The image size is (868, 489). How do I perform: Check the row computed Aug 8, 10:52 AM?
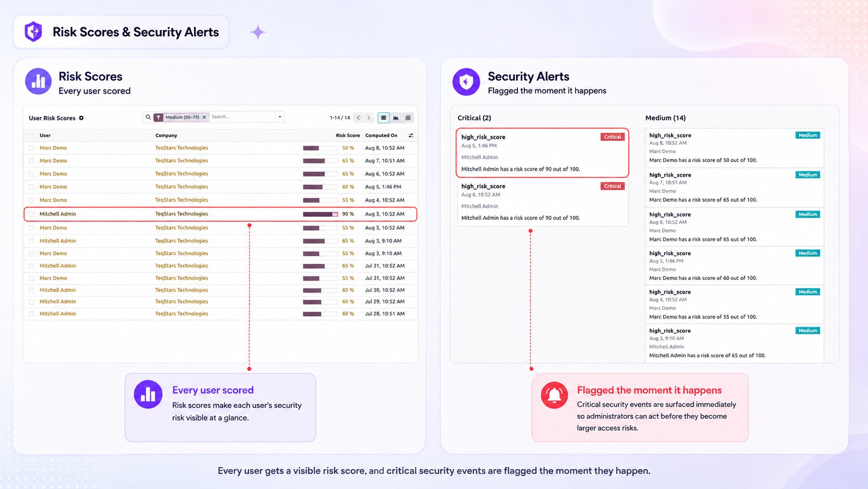click(x=32, y=148)
